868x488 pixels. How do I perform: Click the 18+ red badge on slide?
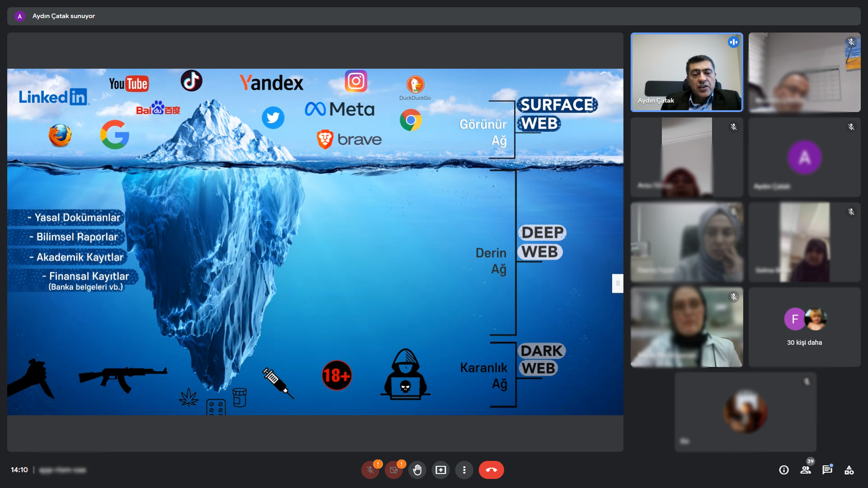pyautogui.click(x=337, y=375)
